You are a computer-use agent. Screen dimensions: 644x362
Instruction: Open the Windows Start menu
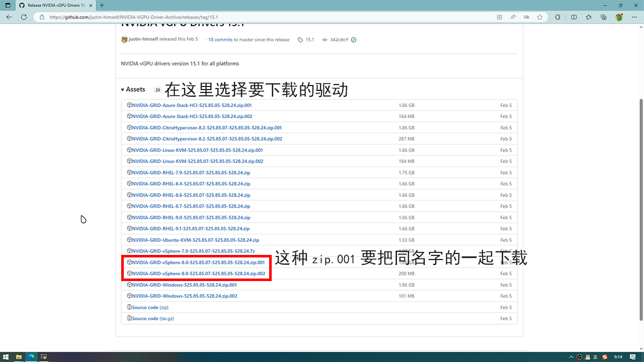6,357
